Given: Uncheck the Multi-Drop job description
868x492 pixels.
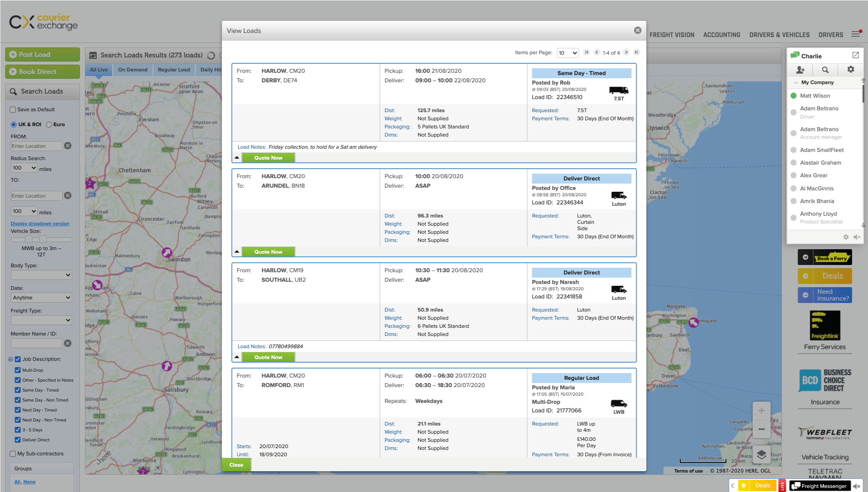Looking at the screenshot, I should tap(18, 370).
